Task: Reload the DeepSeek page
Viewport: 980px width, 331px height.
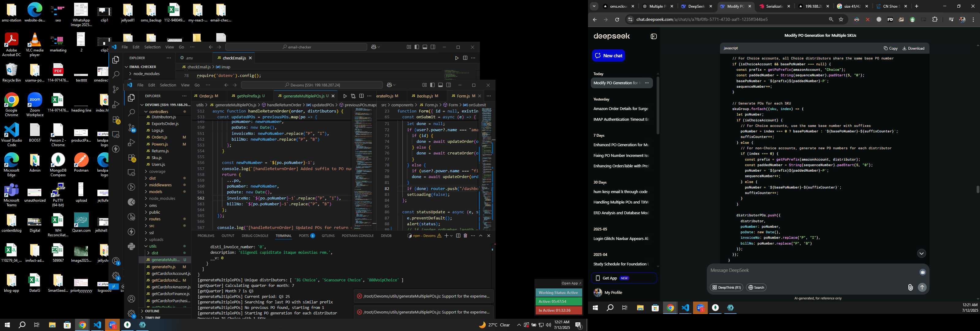Action: 617,19
